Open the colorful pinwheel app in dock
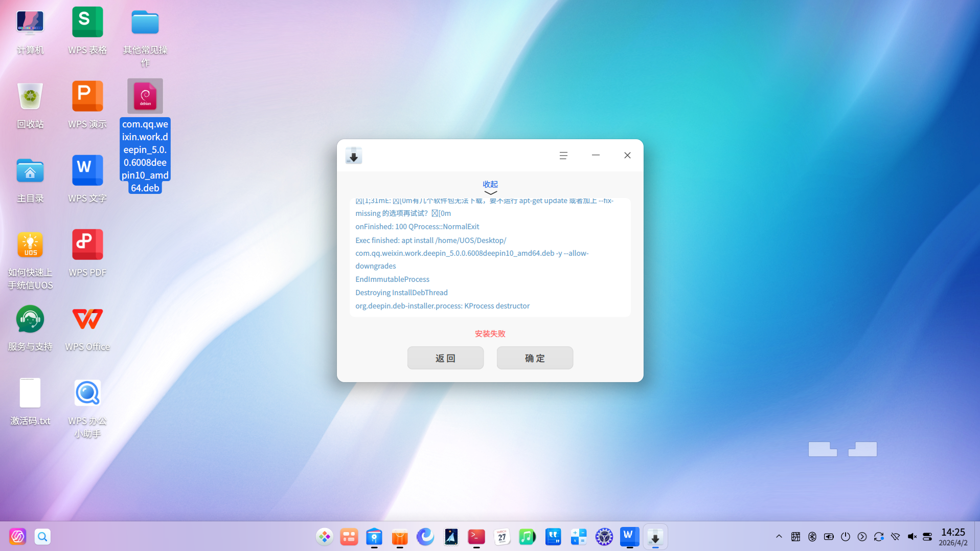This screenshot has height=551, width=980. (x=324, y=536)
